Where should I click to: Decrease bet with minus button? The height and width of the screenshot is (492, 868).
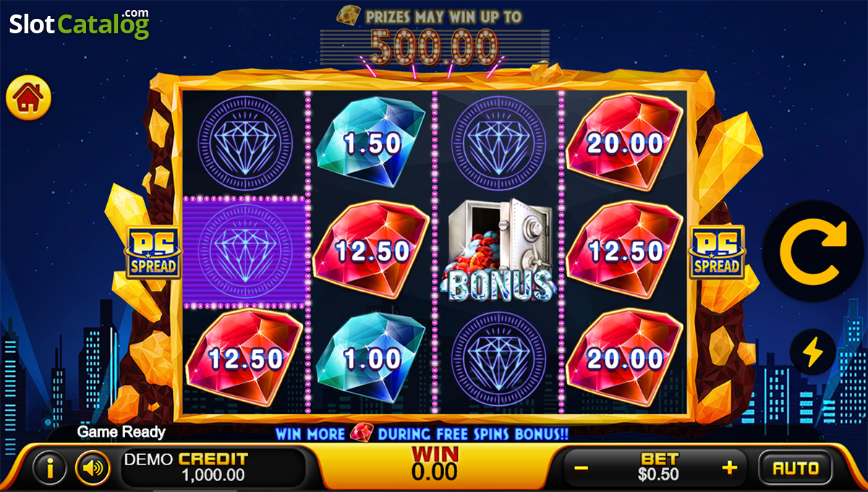point(581,468)
